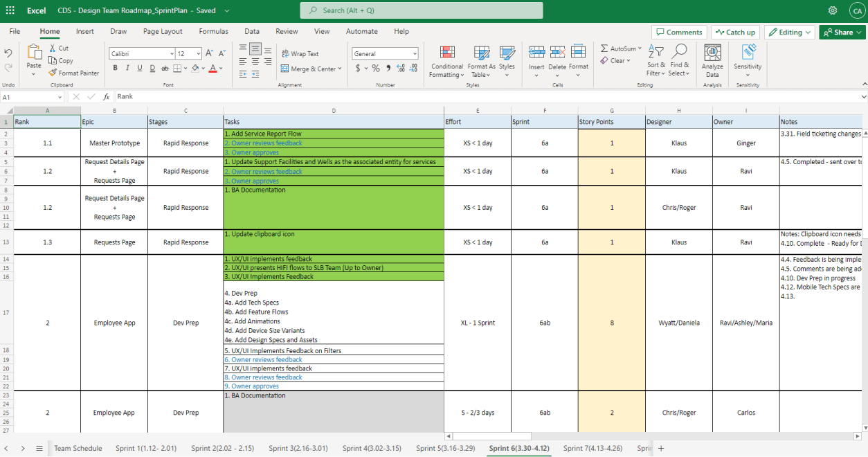
Task: Click the Undo arrow icon
Action: 8,53
